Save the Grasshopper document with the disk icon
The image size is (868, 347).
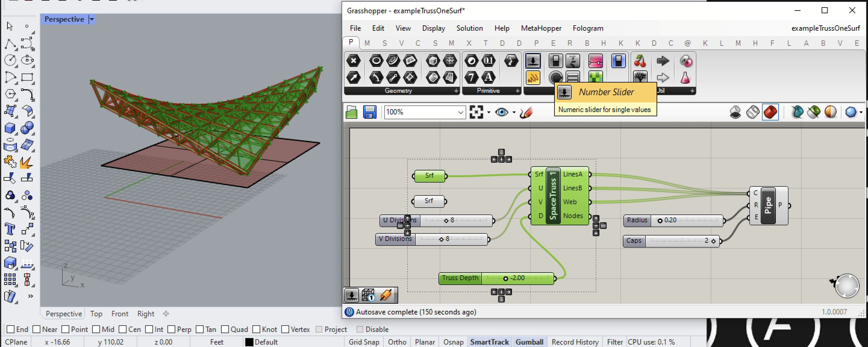click(370, 112)
